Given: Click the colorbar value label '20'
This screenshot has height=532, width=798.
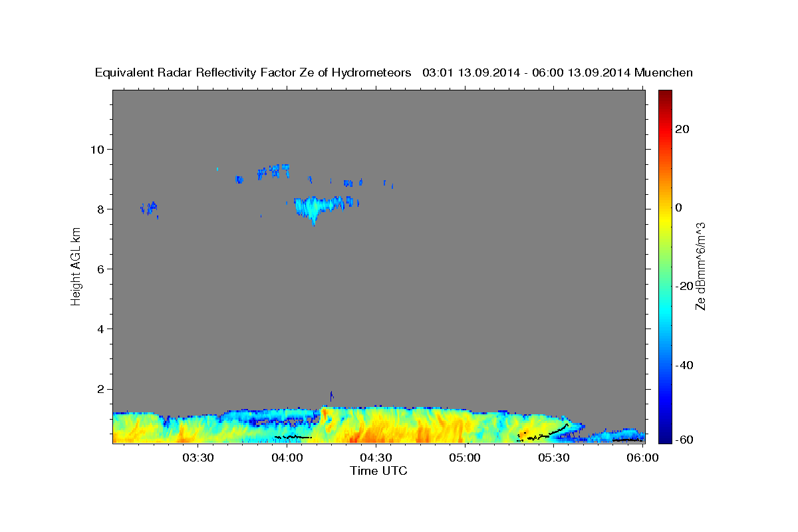Looking at the screenshot, I should pyautogui.click(x=684, y=129).
